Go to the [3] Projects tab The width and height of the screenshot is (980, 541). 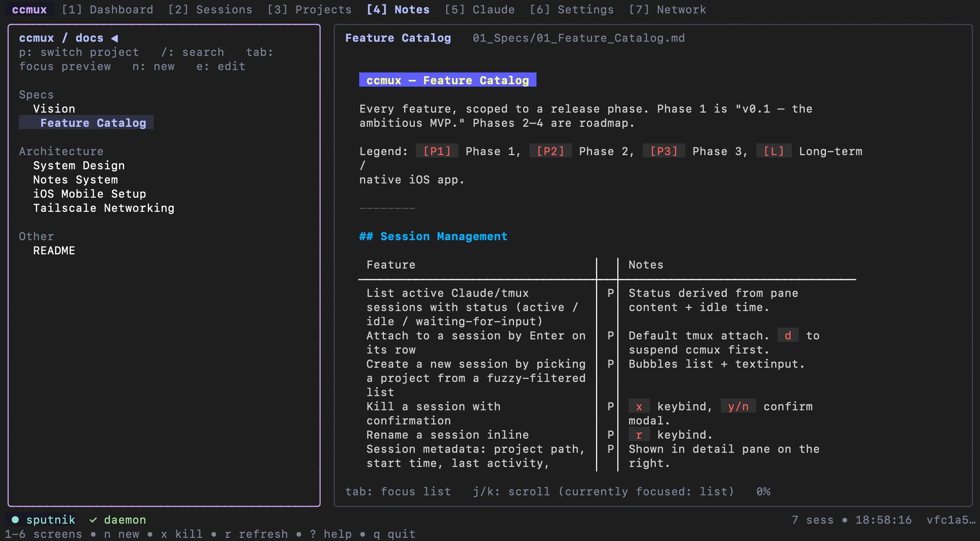tap(310, 9)
